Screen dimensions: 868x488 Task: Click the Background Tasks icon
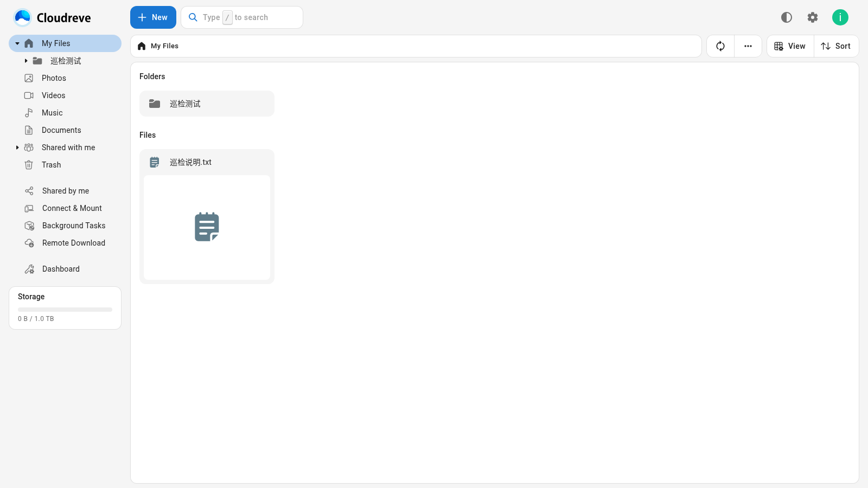(29, 226)
